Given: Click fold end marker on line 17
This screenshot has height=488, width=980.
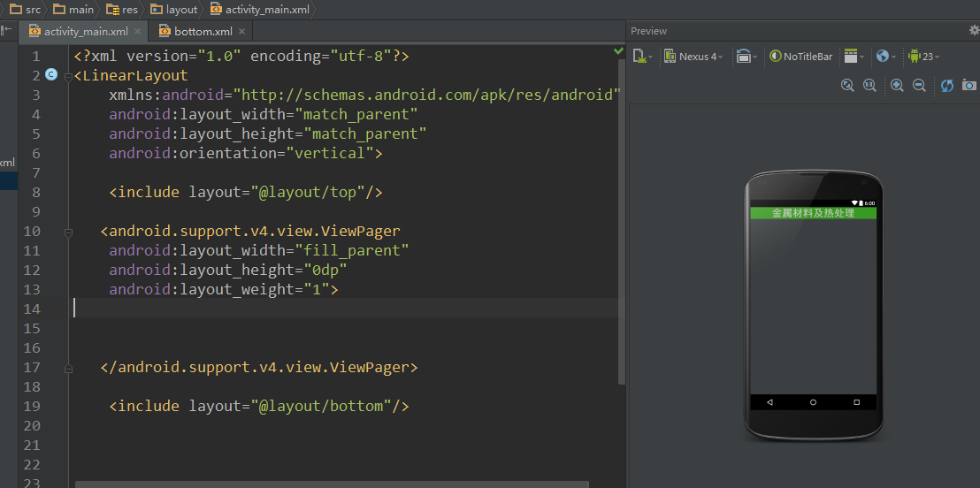Looking at the screenshot, I should point(68,369).
